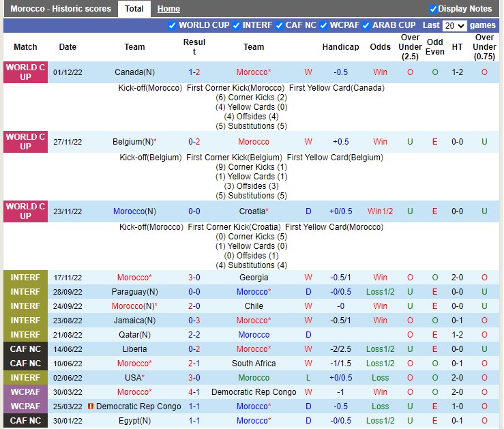Click the WCPAF label for 30/03/22 match
Screen dimensions: 504x429
point(25,392)
